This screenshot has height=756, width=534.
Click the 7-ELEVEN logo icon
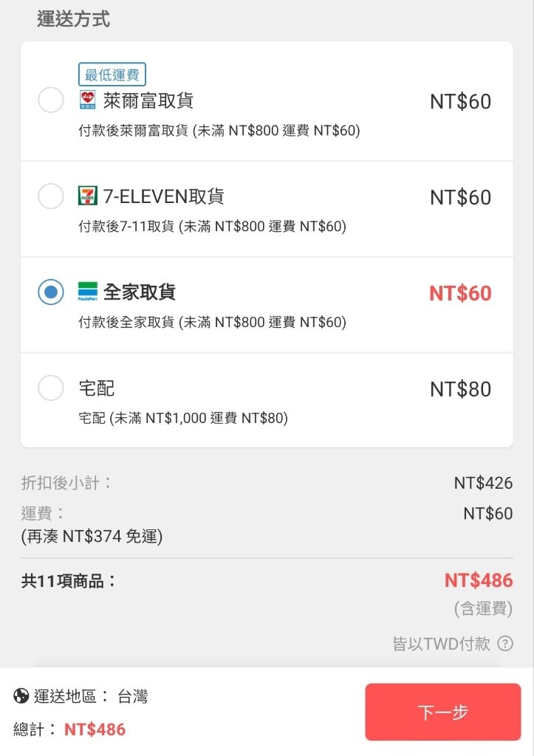point(87,196)
